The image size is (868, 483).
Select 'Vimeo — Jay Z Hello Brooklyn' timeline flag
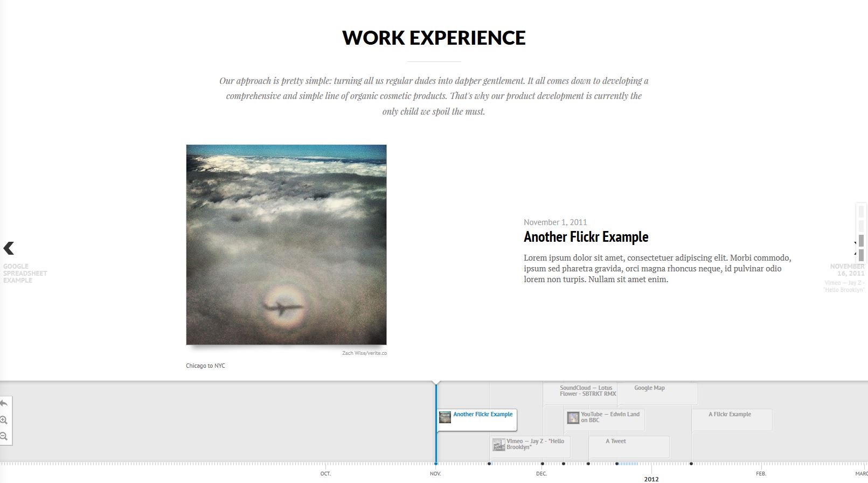[x=530, y=446]
